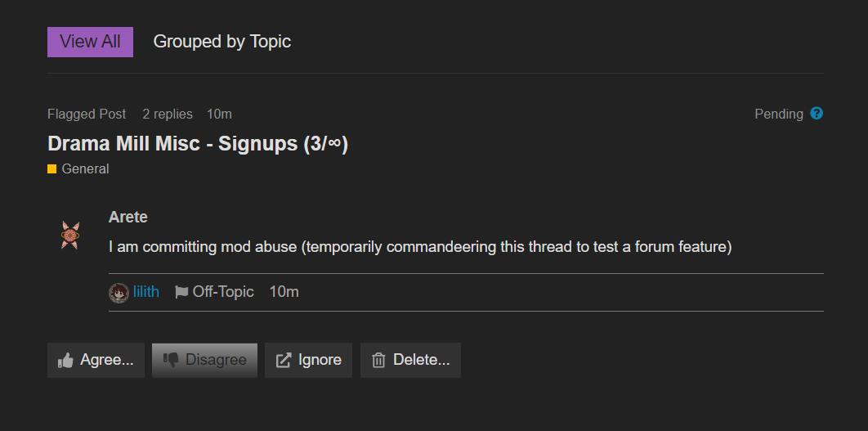Click the 2 replies count label

pos(168,114)
